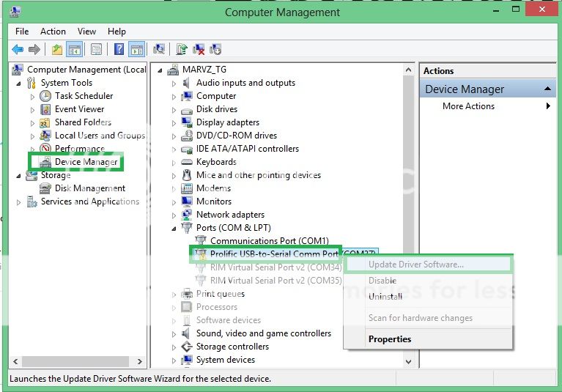This screenshot has height=392, width=562.
Task: Select Device Manager in the console tree
Action: click(86, 162)
